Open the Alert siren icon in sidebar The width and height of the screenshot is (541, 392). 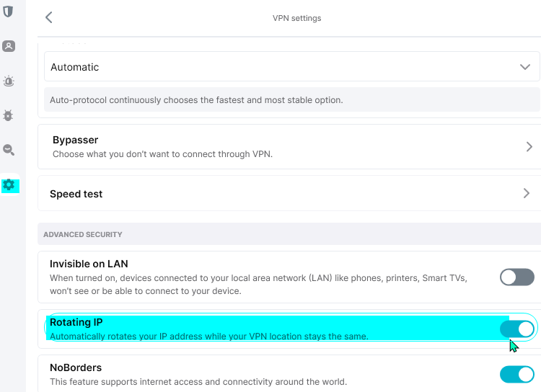click(9, 81)
